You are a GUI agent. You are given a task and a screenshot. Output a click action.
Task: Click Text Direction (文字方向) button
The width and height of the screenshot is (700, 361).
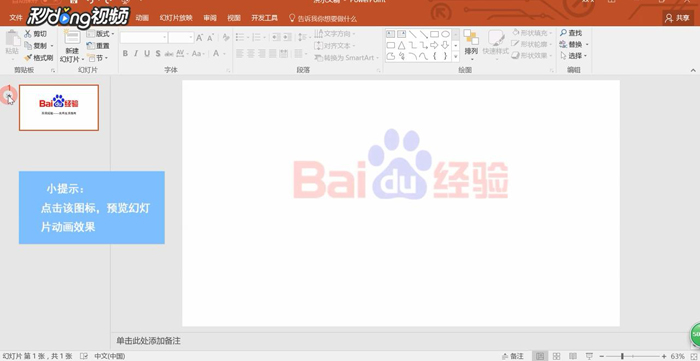click(x=335, y=34)
